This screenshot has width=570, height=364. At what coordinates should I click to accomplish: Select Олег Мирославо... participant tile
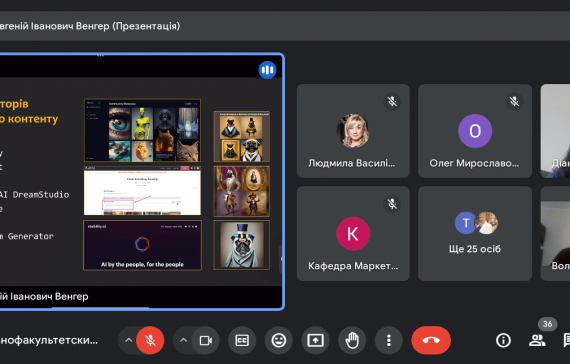475,131
